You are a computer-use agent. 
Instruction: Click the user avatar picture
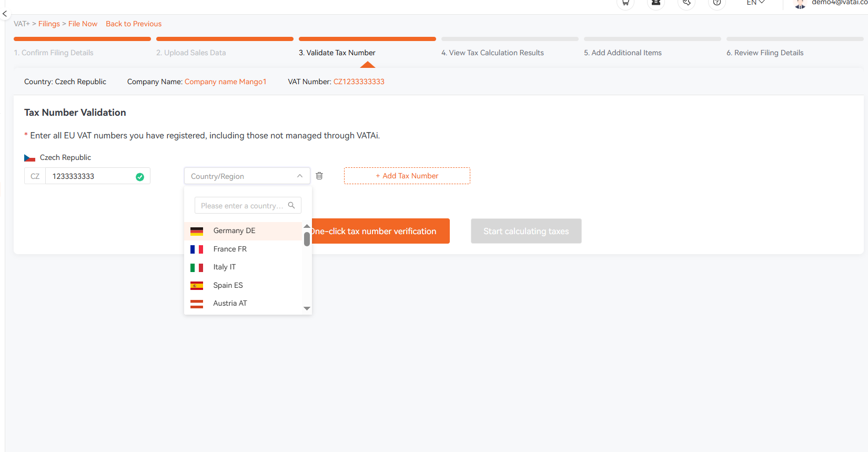[x=800, y=4]
